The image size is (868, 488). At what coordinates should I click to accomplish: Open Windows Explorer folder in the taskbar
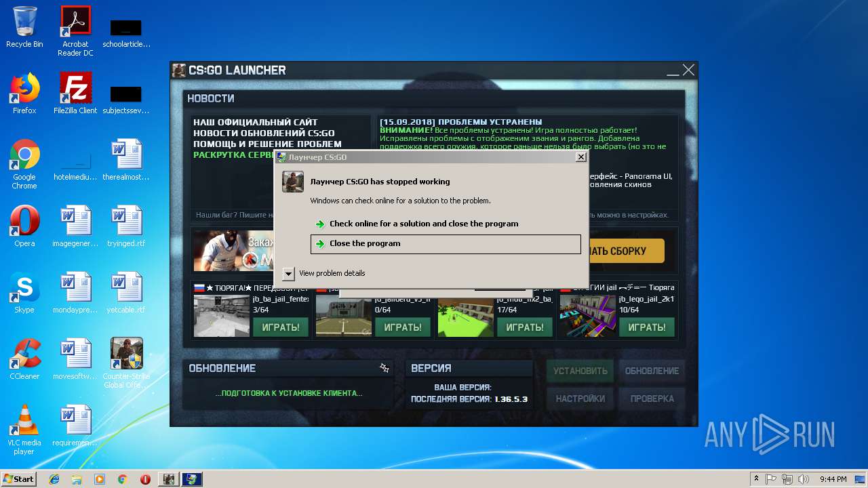click(77, 479)
